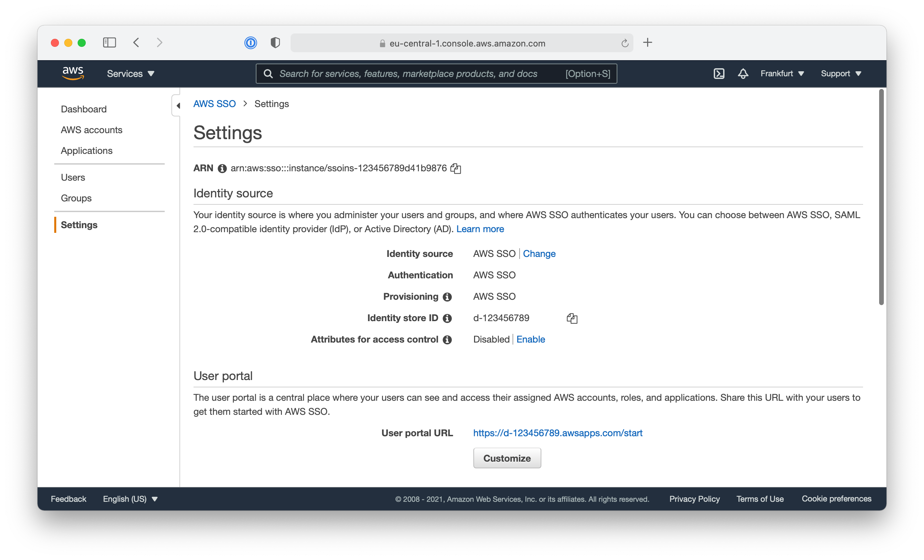Open the user portal URL
924x560 pixels.
pyautogui.click(x=558, y=433)
